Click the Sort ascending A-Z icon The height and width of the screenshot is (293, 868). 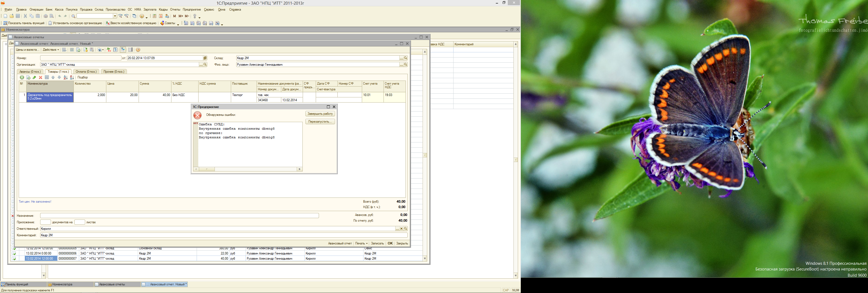[x=66, y=78]
